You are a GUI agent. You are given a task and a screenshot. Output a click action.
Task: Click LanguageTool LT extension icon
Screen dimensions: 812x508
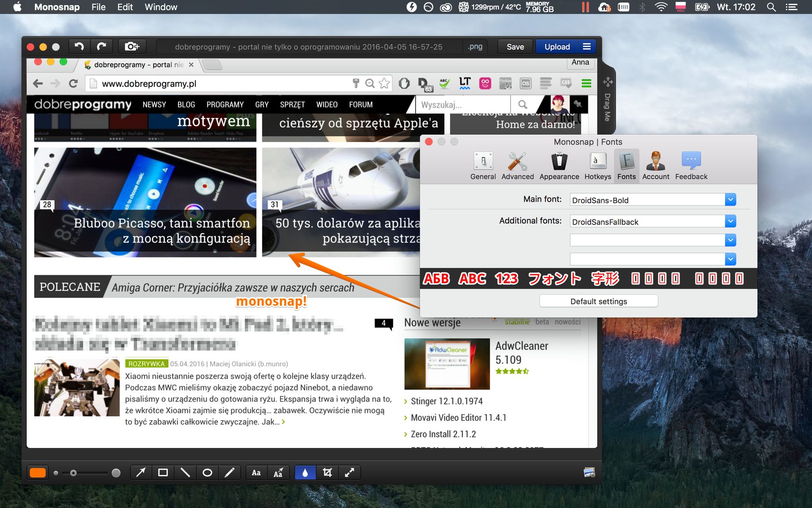(x=465, y=84)
